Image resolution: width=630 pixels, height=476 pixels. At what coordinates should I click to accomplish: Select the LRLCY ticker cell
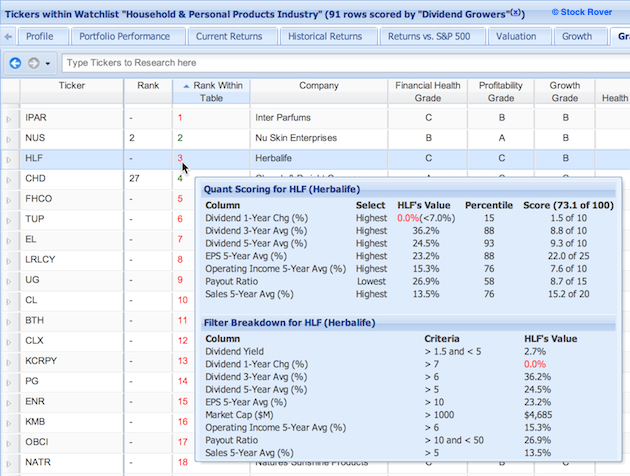click(x=72, y=259)
